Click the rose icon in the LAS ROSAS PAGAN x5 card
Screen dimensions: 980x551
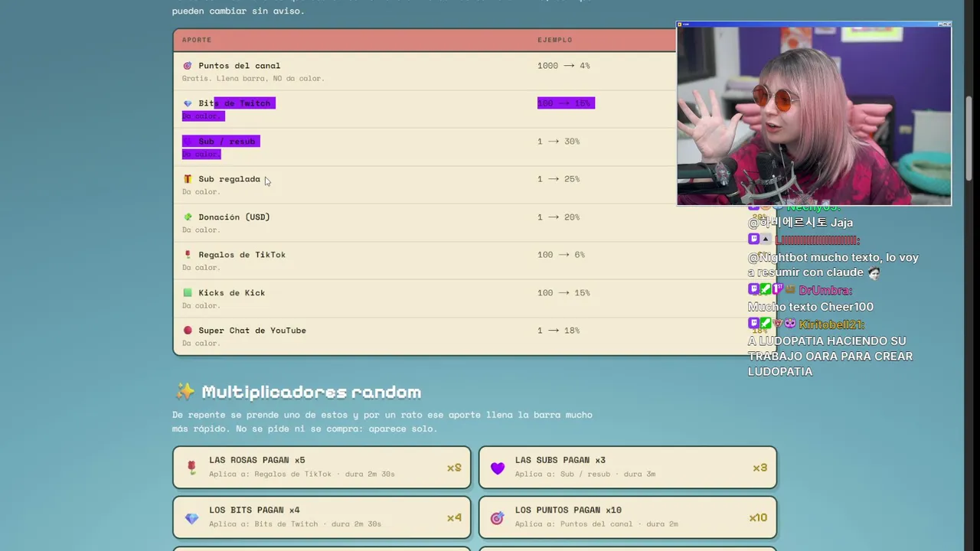191,467
